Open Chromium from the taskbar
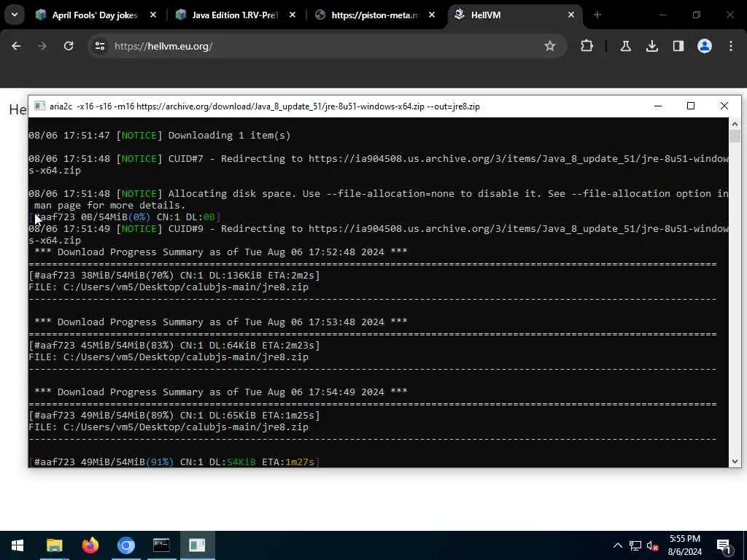This screenshot has width=747, height=560. point(125,545)
